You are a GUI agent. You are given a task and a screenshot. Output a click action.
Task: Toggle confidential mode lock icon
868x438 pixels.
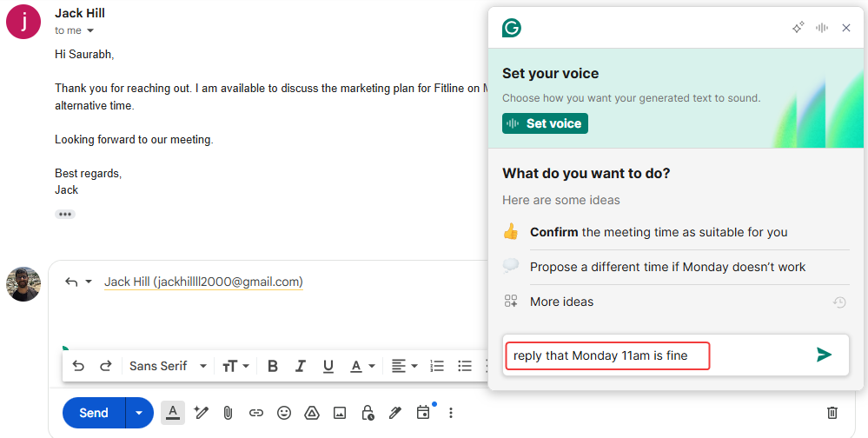coord(368,413)
